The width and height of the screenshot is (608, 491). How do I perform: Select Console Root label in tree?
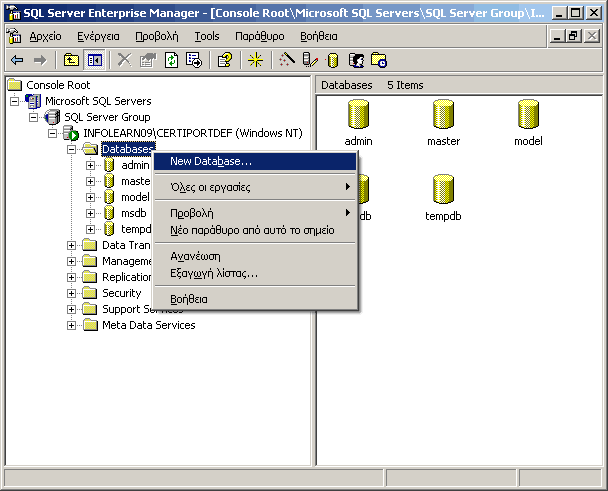coord(58,85)
